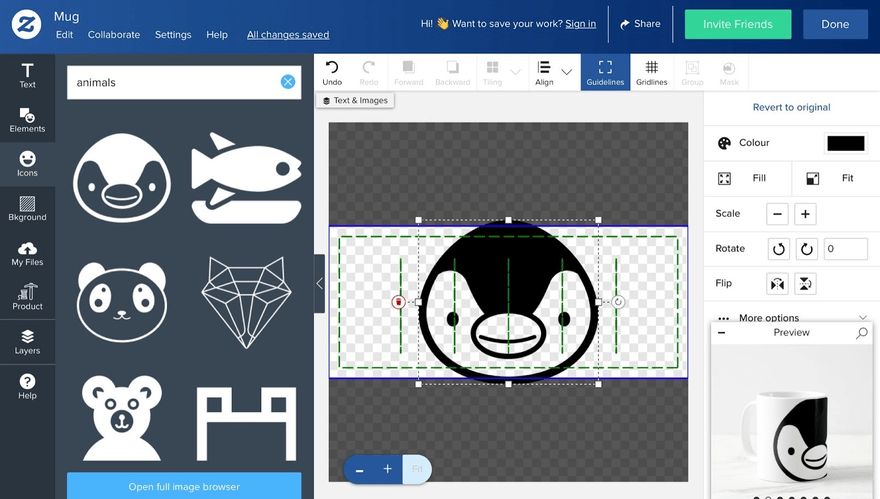Open the Bkground panel
880x499 pixels.
click(27, 209)
